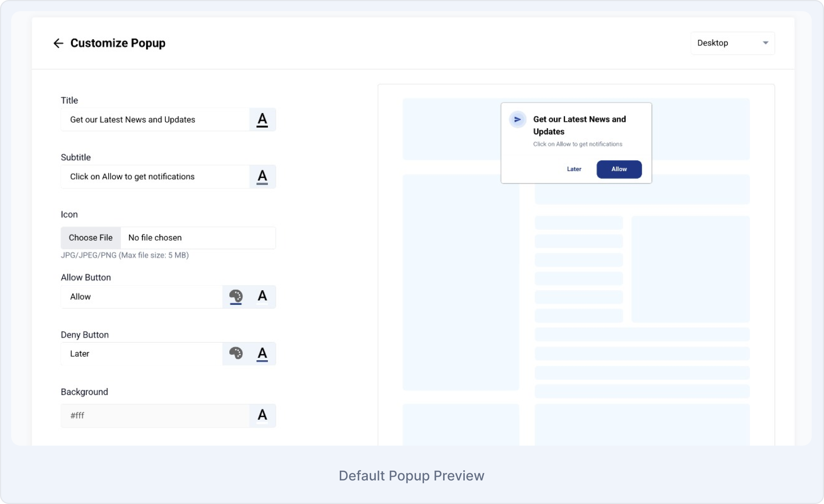
Task: Click the send icon in the popup preview
Action: coord(518,119)
